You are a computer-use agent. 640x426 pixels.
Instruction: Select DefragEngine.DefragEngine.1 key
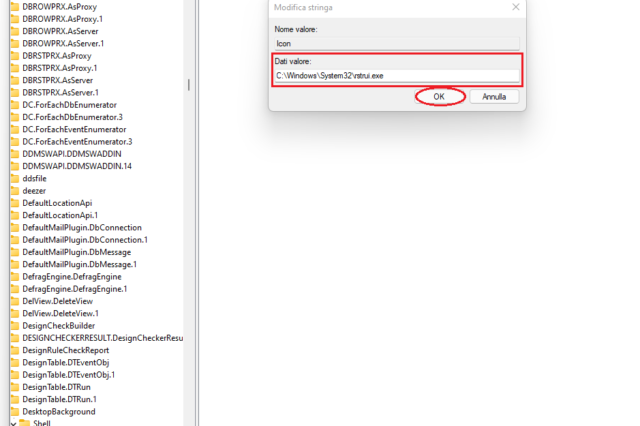[x=75, y=288]
